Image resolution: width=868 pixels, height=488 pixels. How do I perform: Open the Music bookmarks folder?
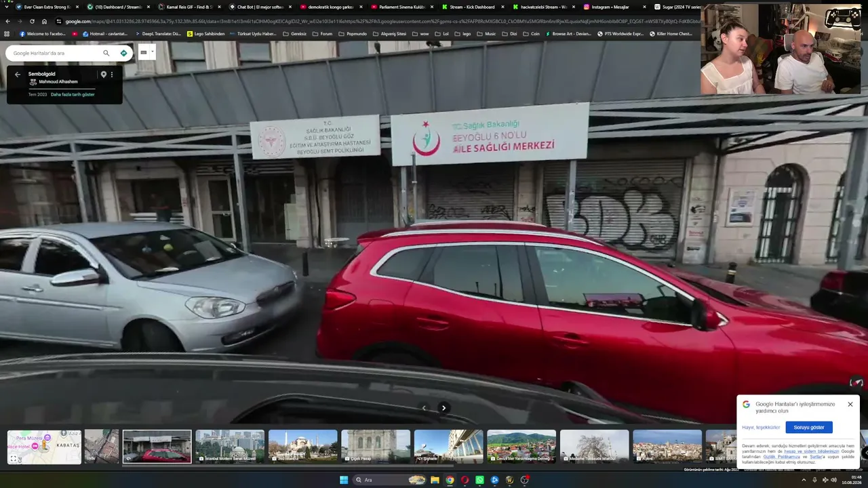click(487, 33)
